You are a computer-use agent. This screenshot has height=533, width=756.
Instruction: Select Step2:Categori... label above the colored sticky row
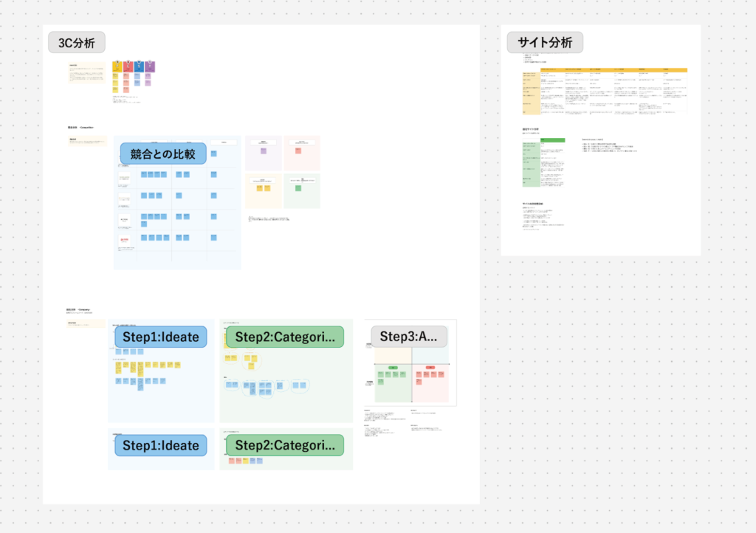pos(285,445)
